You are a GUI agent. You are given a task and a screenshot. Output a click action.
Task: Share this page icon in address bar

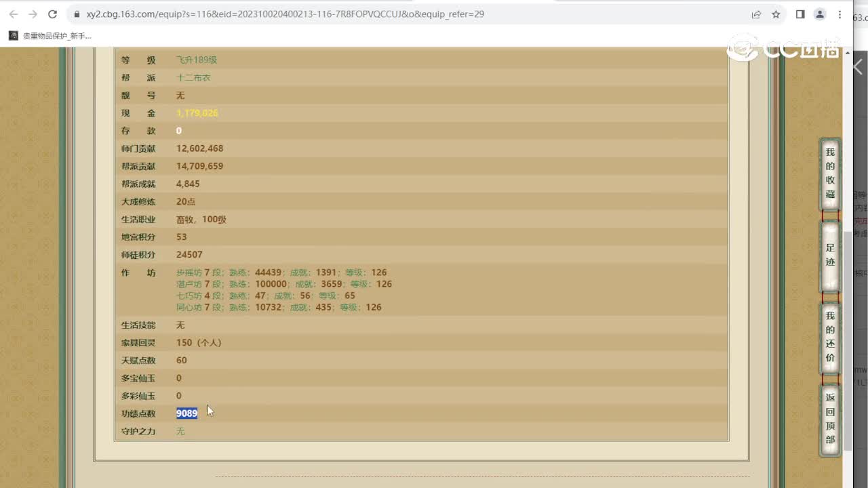point(756,14)
